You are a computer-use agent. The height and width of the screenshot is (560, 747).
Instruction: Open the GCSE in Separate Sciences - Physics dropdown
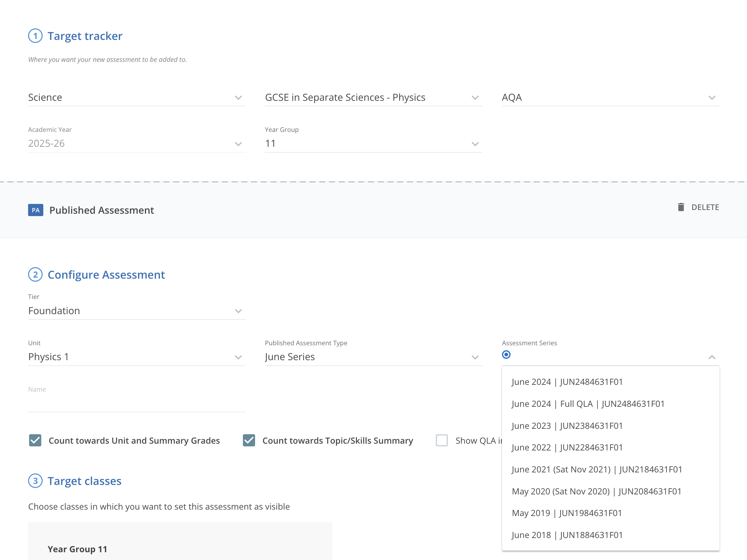click(x=373, y=97)
